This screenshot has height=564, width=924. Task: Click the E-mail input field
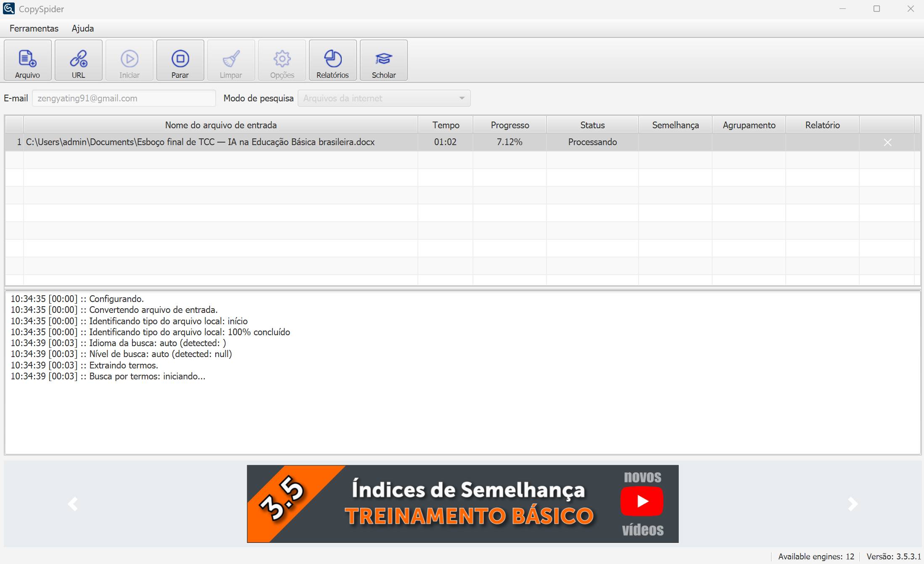coord(124,98)
